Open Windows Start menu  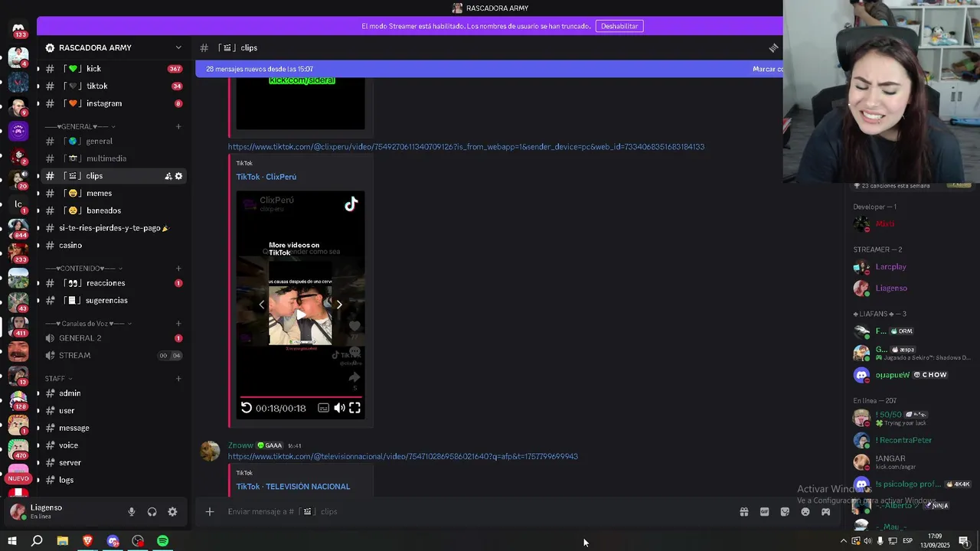[x=11, y=541]
